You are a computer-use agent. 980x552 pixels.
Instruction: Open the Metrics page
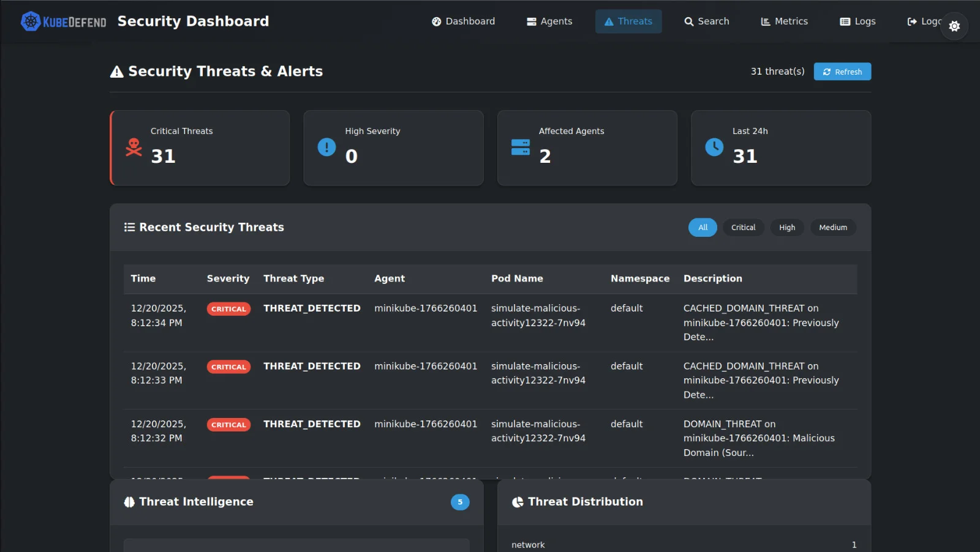[785, 21]
